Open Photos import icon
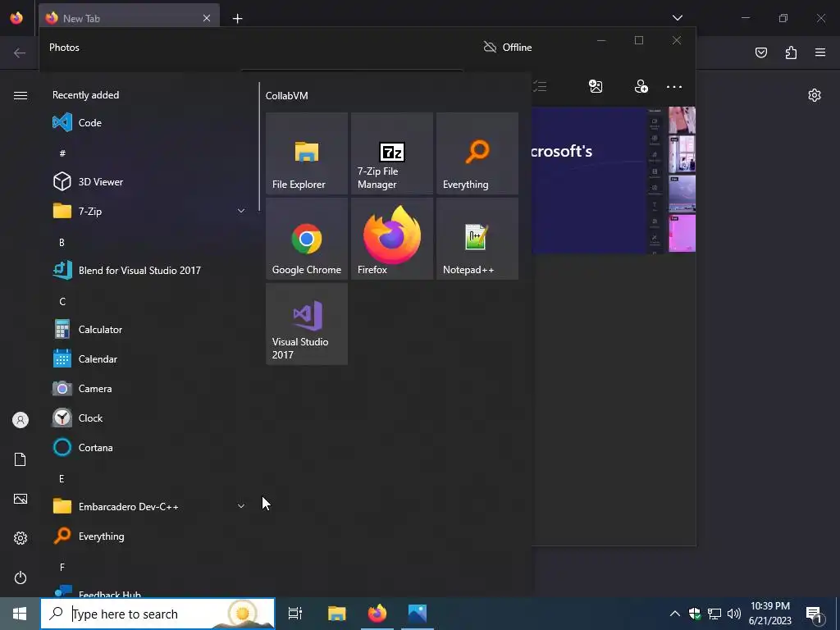This screenshot has width=840, height=630. (x=596, y=86)
